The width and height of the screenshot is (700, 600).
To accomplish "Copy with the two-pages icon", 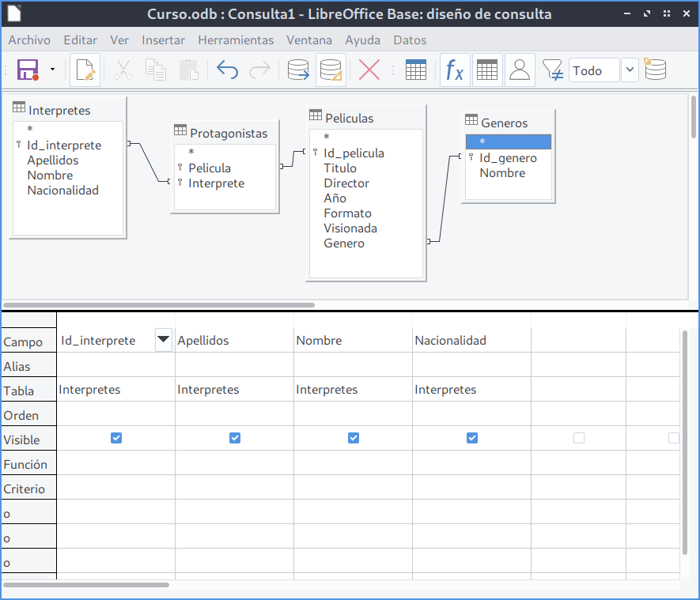I will point(156,70).
